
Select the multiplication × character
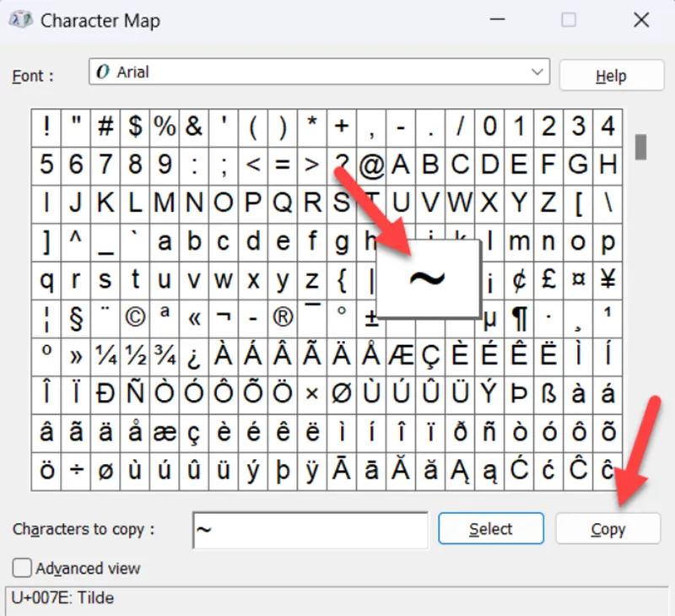pyautogui.click(x=312, y=395)
